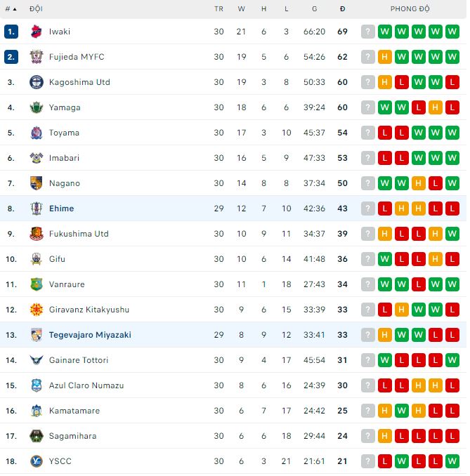
Task: Click Sagamihara's green W form badge
Action: tap(452, 436)
